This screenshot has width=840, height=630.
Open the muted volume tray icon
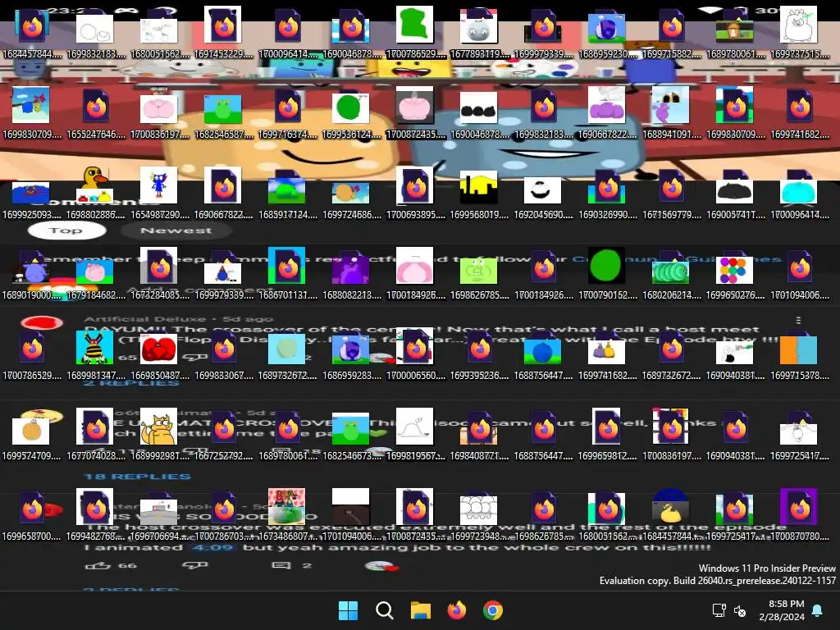tap(740, 610)
